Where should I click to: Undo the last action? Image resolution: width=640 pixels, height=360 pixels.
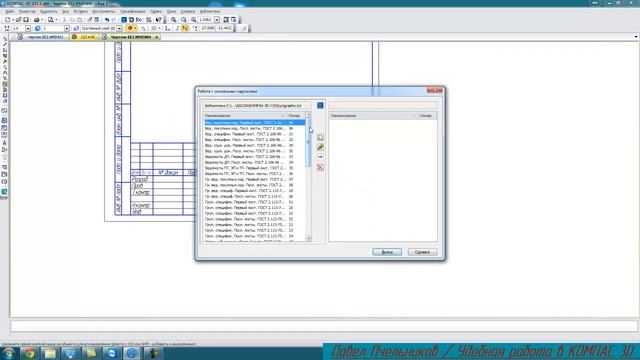[x=107, y=20]
